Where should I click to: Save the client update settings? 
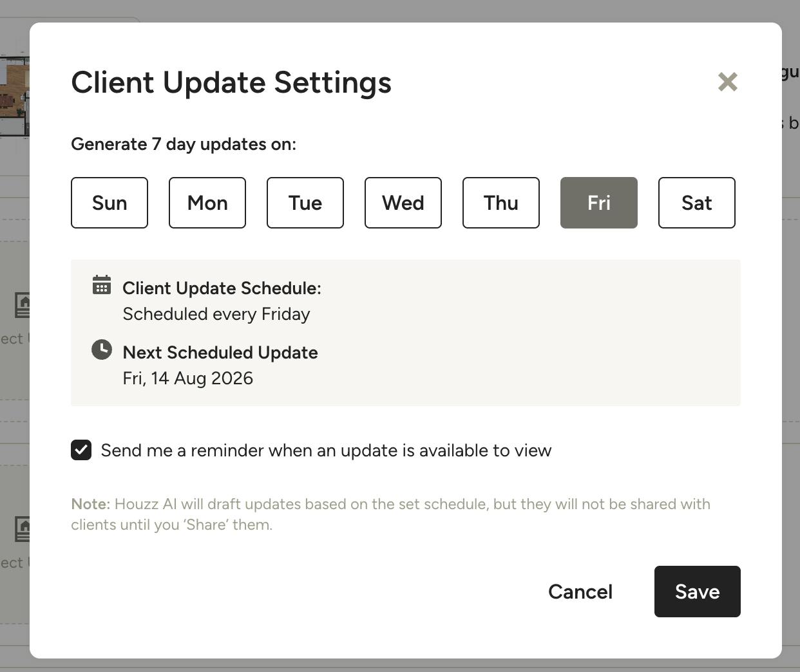click(698, 592)
